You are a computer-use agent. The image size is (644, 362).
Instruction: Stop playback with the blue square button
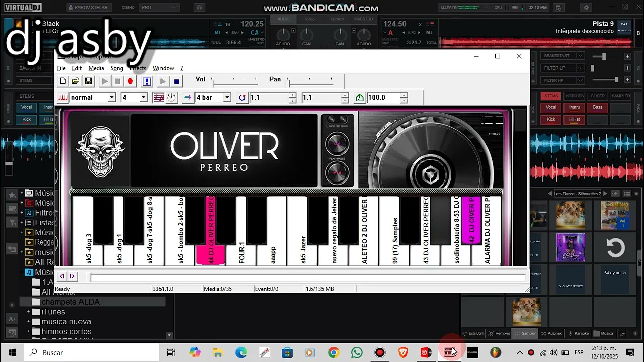(x=176, y=81)
